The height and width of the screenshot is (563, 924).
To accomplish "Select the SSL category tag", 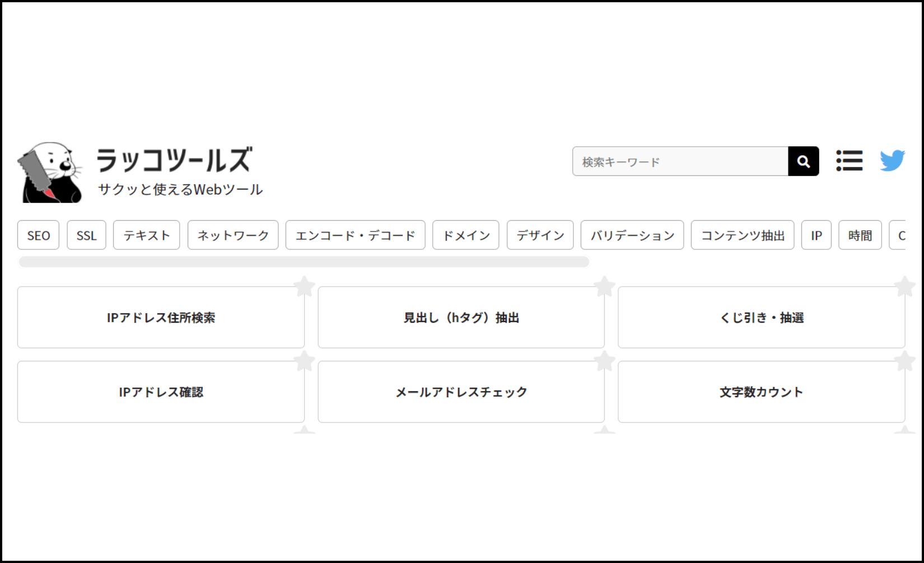I will pos(87,235).
